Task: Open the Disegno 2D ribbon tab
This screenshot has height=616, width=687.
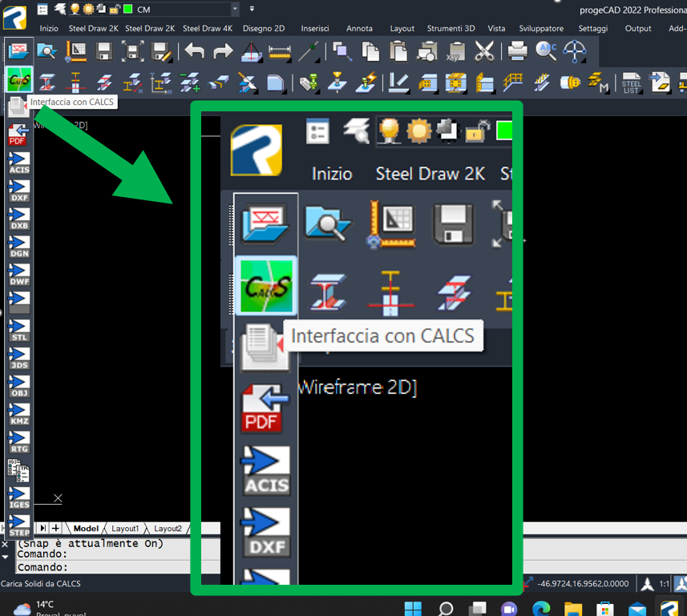Action: click(x=264, y=29)
